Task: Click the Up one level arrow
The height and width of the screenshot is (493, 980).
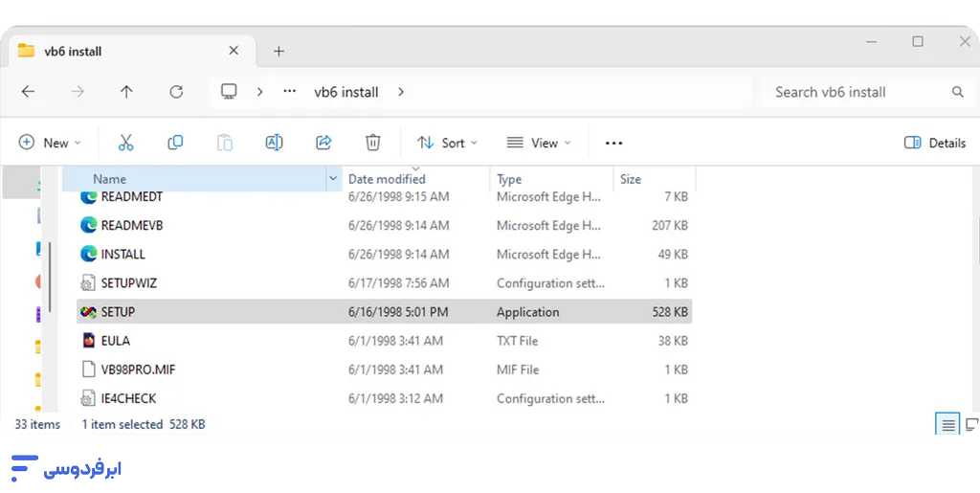Action: (126, 92)
